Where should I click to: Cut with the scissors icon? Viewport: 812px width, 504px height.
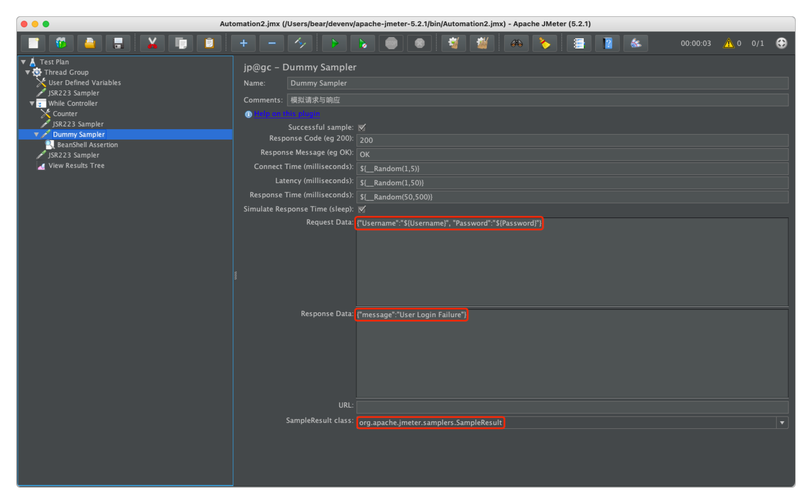click(152, 43)
